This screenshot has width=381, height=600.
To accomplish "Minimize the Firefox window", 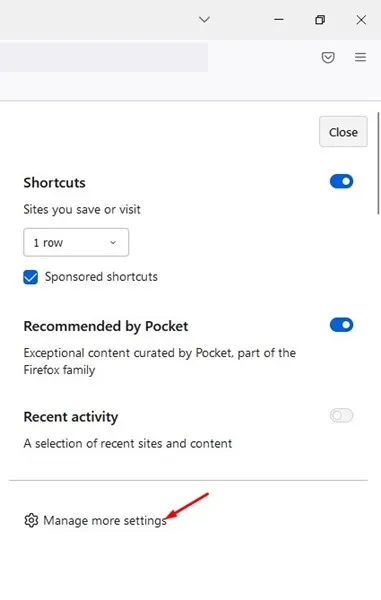I will click(x=279, y=20).
